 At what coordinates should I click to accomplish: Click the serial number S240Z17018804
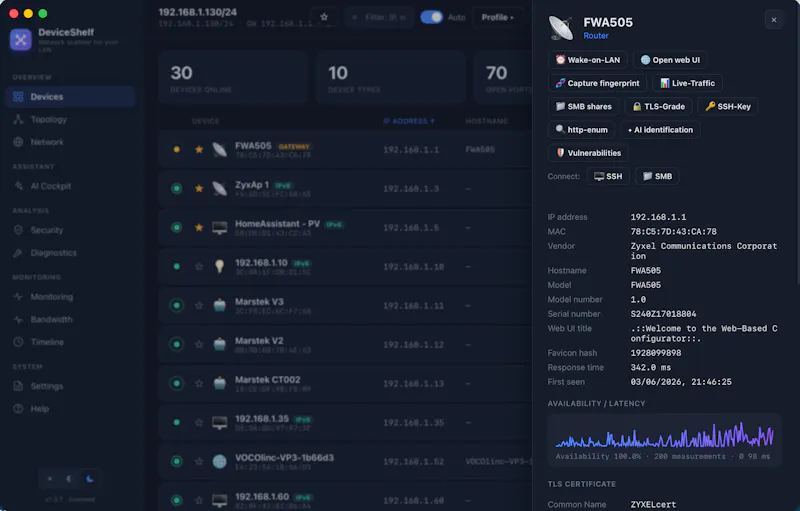pyautogui.click(x=663, y=314)
